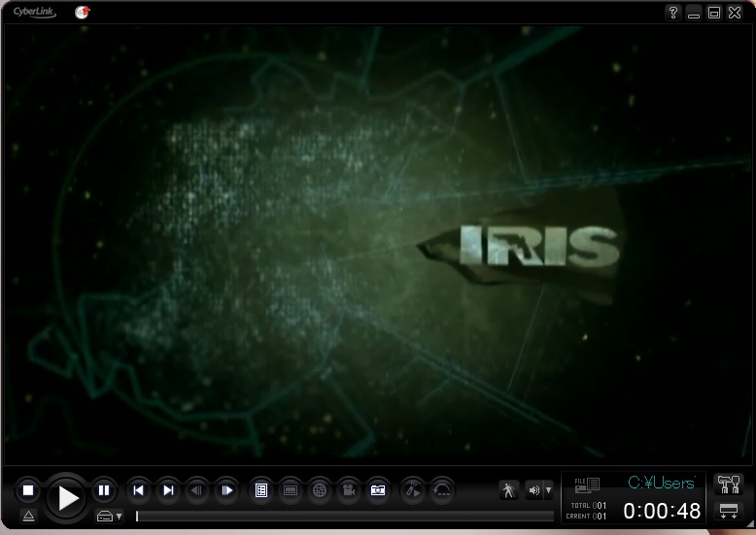756x535 pixels.
Task: Stop playback with the square stop button
Action: pos(28,490)
